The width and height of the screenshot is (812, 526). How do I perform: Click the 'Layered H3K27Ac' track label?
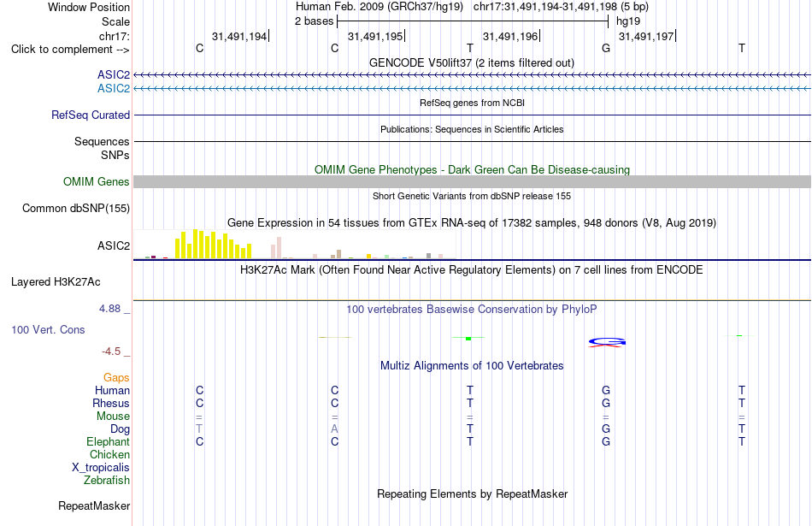point(56,282)
